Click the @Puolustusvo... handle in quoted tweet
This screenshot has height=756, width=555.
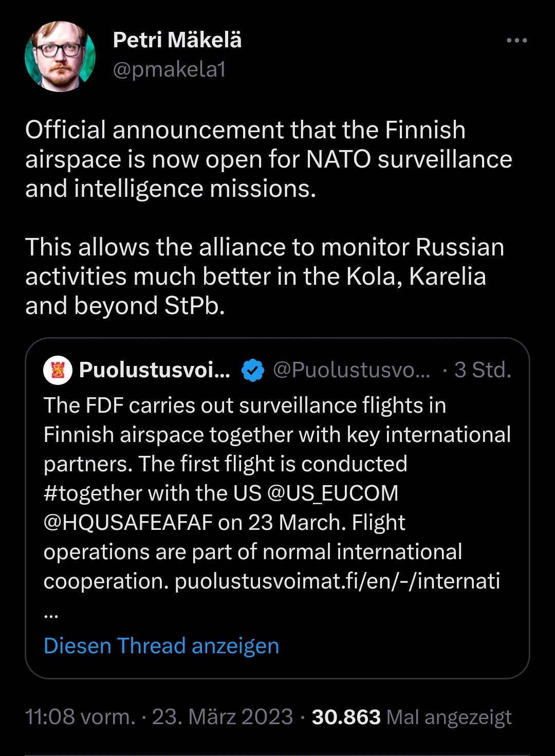tap(351, 370)
